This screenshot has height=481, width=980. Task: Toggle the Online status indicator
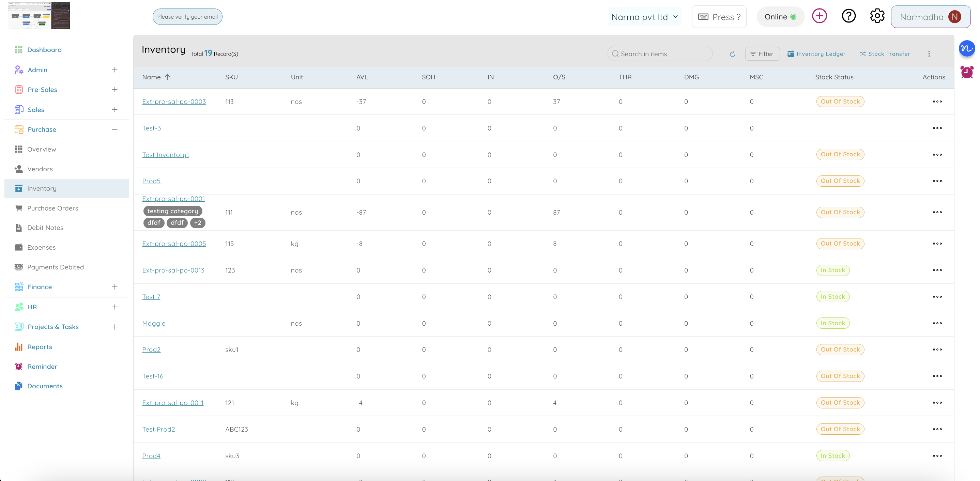pos(780,17)
